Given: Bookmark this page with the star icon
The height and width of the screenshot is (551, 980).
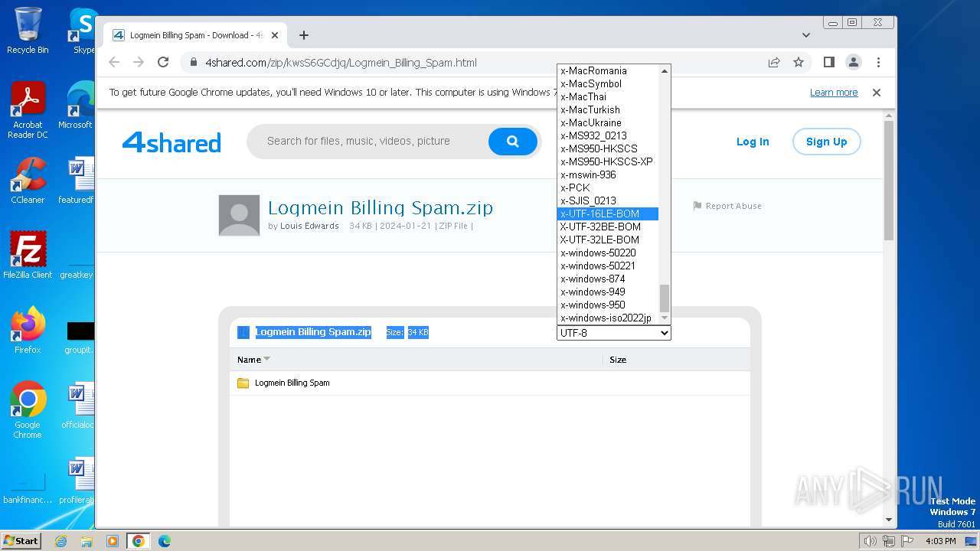Looking at the screenshot, I should (x=799, y=63).
